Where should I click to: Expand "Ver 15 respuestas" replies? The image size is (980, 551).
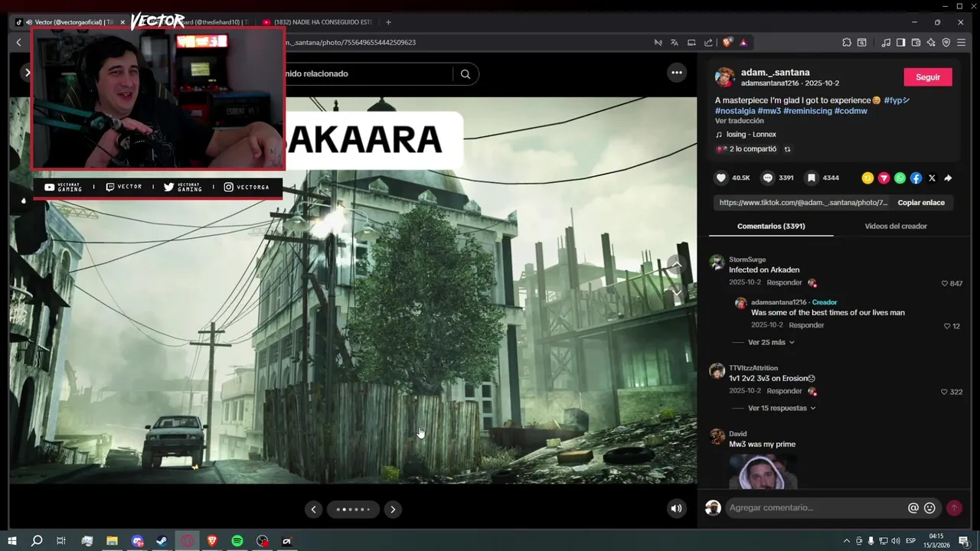[x=782, y=408]
